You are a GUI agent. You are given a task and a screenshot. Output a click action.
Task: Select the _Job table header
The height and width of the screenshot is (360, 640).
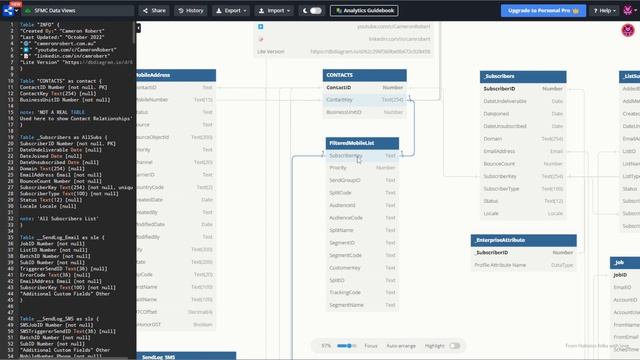[x=625, y=262]
